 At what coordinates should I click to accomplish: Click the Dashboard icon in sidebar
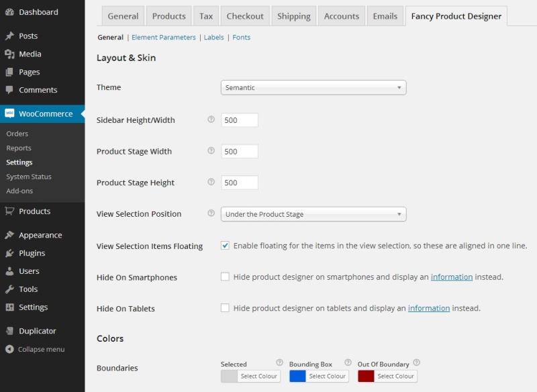click(x=9, y=12)
